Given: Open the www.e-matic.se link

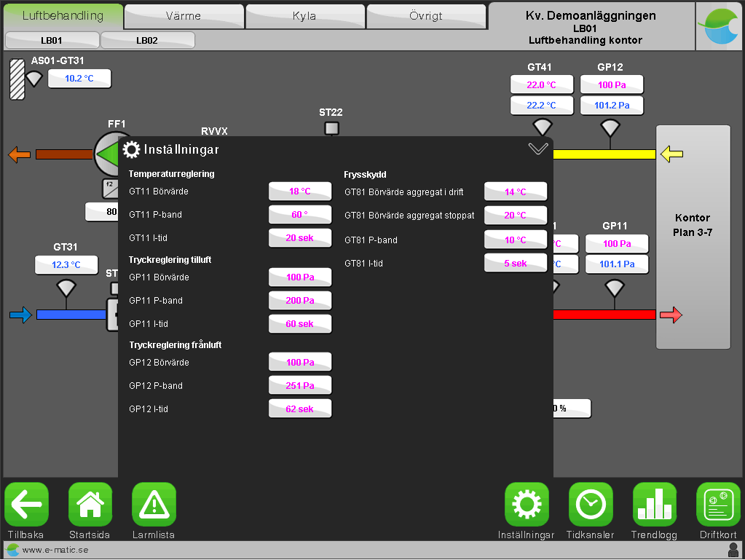Looking at the screenshot, I should 55,550.
